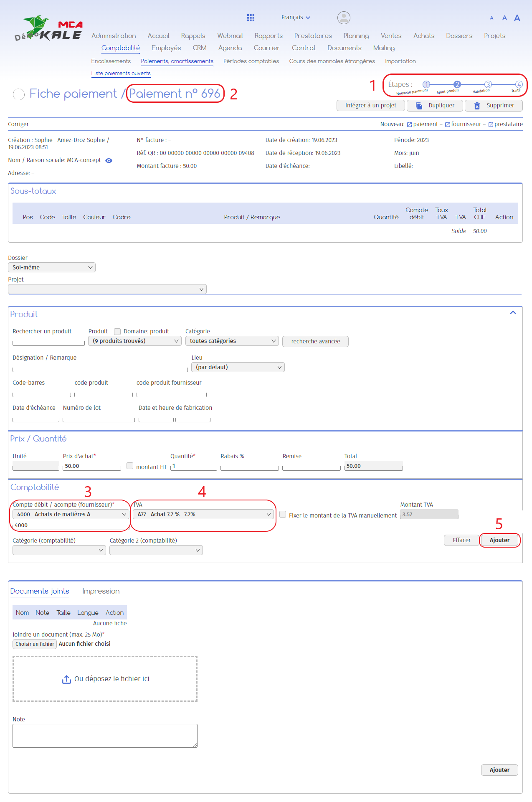The height and width of the screenshot is (802, 532).
Task: Open the TVA rate dropdown
Action: (204, 515)
